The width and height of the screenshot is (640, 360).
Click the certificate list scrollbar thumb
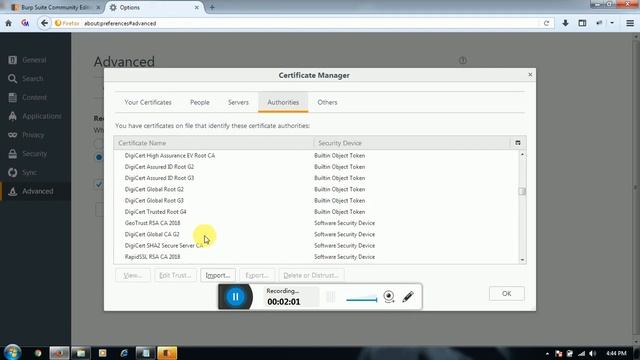[522, 191]
